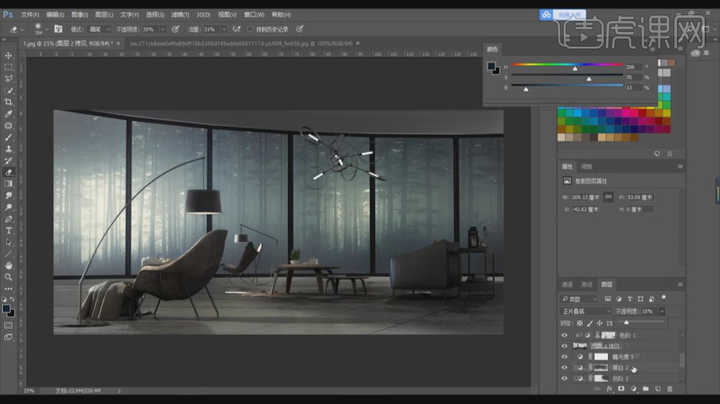720x404 pixels.
Task: Select the Move tool
Action: 8,56
